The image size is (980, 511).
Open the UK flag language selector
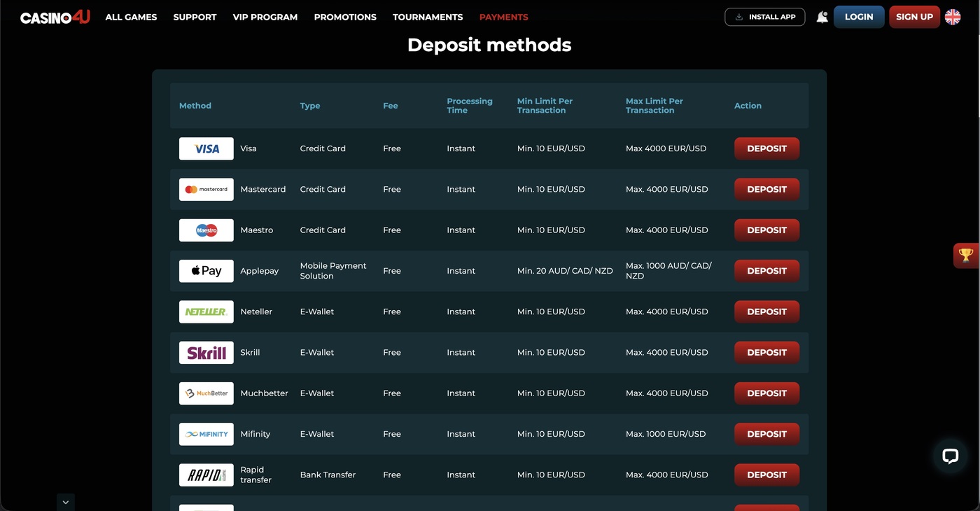[x=953, y=17]
